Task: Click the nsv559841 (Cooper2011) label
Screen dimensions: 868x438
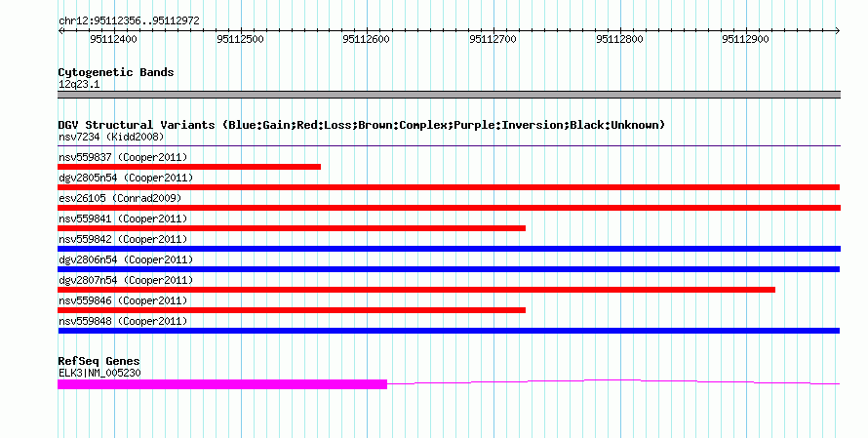Action: (x=123, y=219)
